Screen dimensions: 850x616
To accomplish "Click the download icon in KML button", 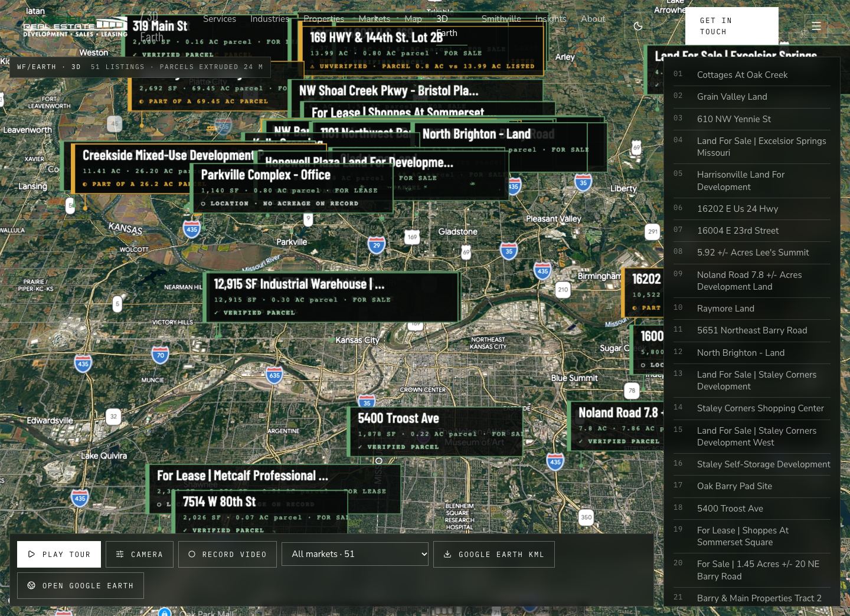I will (447, 554).
